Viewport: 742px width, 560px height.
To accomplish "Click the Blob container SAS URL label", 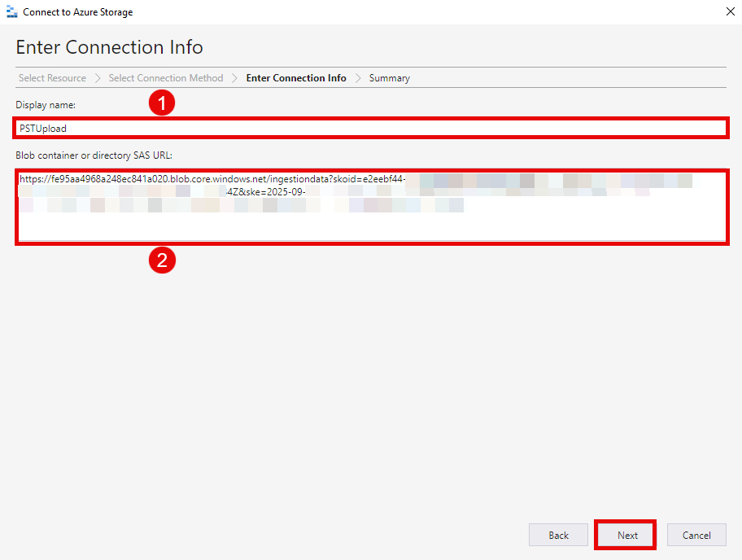I will coord(94,155).
